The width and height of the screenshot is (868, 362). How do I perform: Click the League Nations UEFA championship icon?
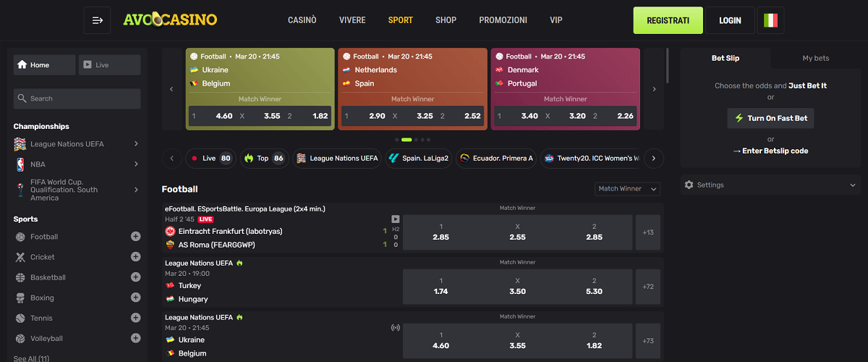tap(20, 144)
